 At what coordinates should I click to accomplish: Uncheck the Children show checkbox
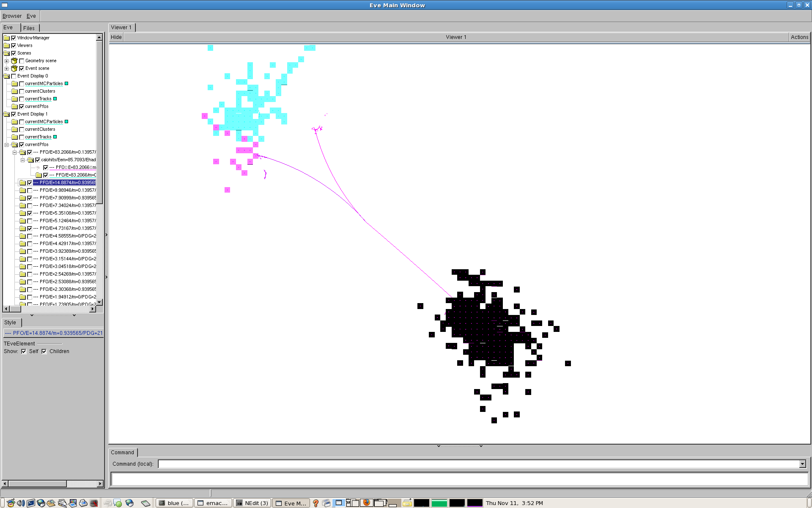pos(44,351)
